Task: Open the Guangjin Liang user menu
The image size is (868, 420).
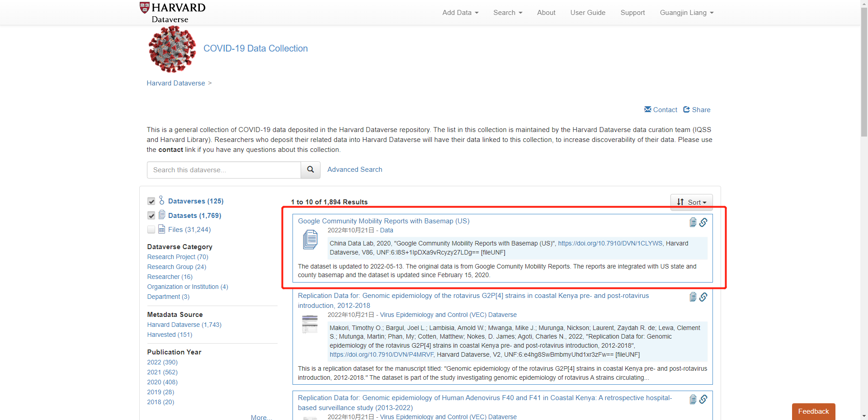Action: [x=687, y=13]
